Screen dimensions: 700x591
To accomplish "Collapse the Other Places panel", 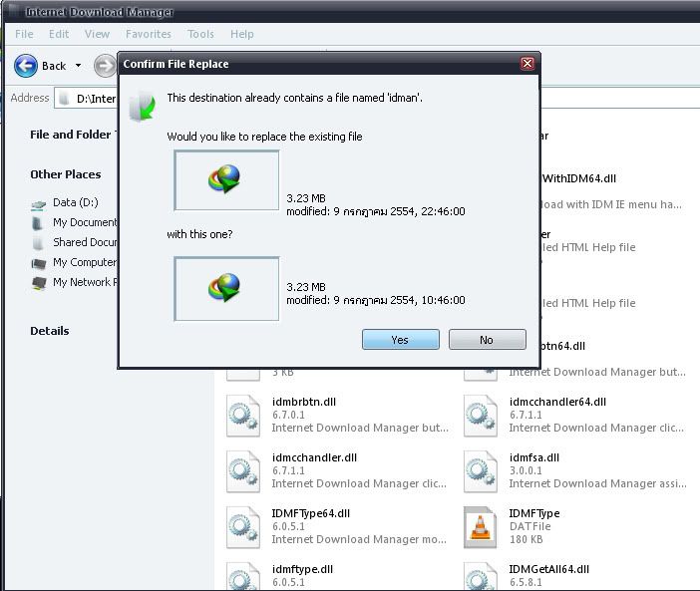I will click(66, 174).
